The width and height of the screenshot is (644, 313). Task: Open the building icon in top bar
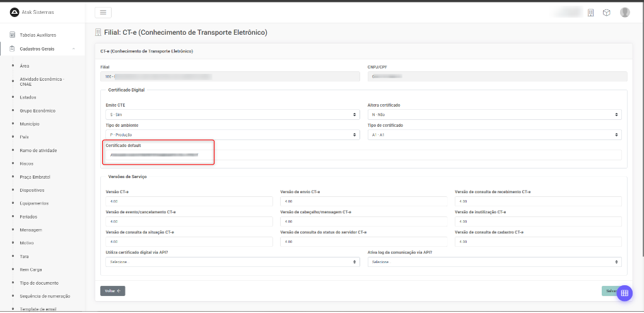590,13
